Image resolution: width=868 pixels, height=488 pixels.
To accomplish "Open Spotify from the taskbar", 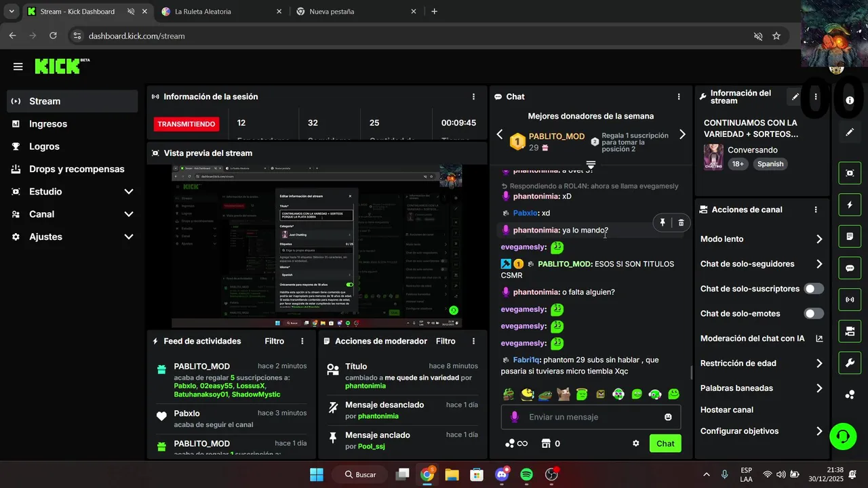I will 527,474.
